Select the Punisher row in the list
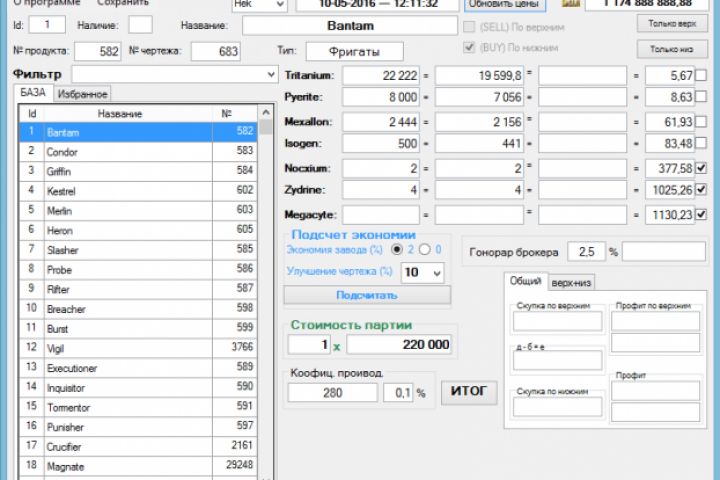The image size is (720, 480). coord(138,427)
